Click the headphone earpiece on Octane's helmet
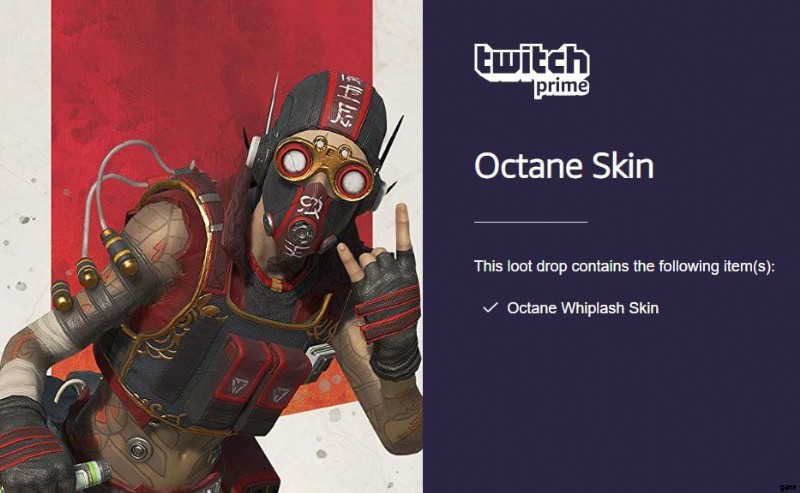Screen dimensions: 800x493 (x=254, y=153)
